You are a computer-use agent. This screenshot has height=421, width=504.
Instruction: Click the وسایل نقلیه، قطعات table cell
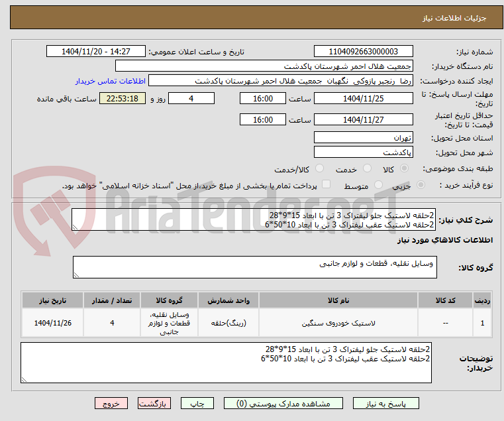(x=169, y=323)
